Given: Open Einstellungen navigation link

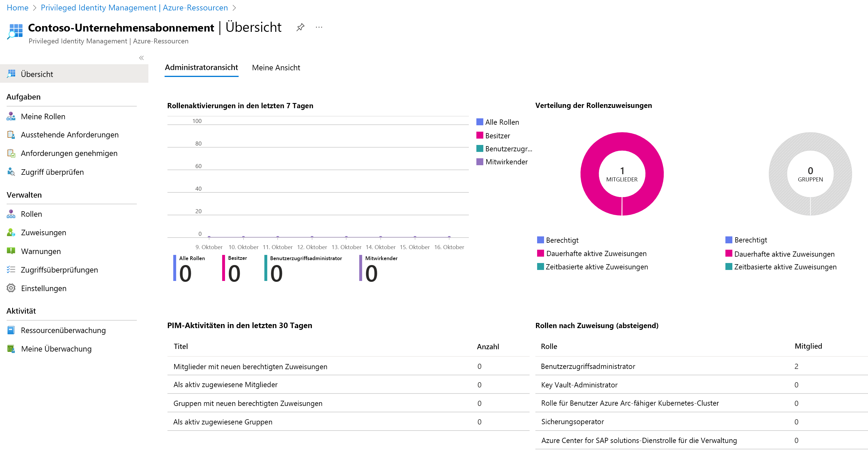Looking at the screenshot, I should click(43, 288).
